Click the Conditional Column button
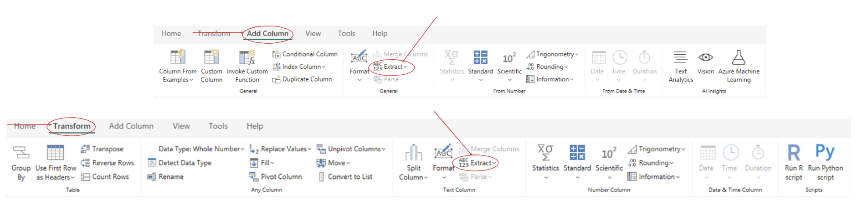This screenshot has height=206, width=868. pos(305,54)
